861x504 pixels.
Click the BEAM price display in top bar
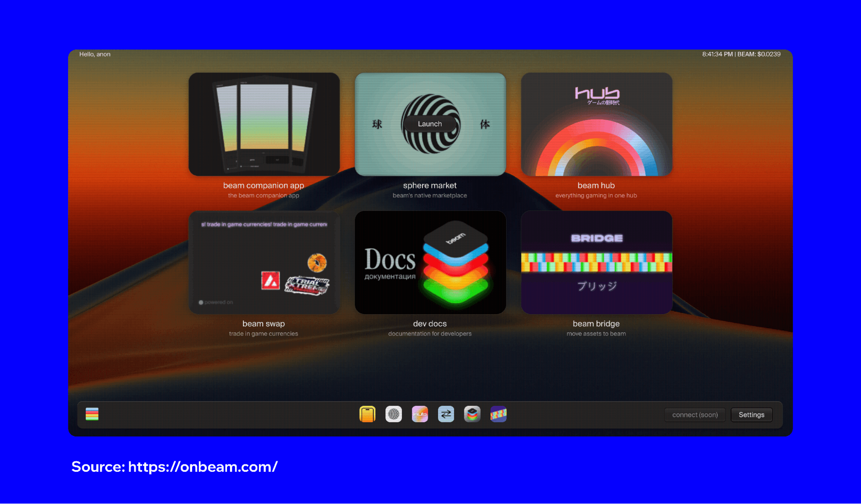pos(759,54)
